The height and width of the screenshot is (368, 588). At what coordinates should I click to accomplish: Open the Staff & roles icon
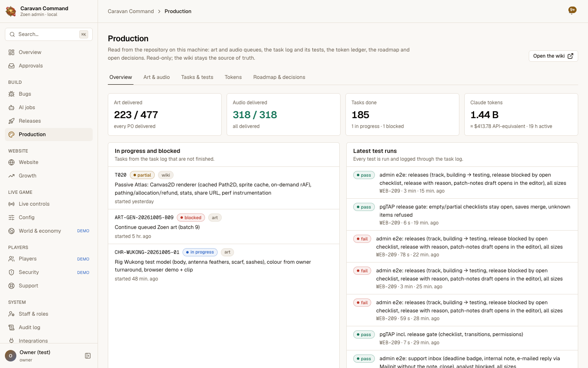point(11,314)
